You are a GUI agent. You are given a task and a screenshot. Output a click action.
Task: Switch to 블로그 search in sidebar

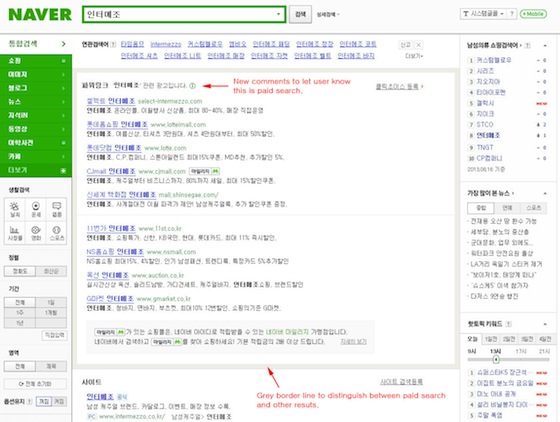(x=36, y=88)
